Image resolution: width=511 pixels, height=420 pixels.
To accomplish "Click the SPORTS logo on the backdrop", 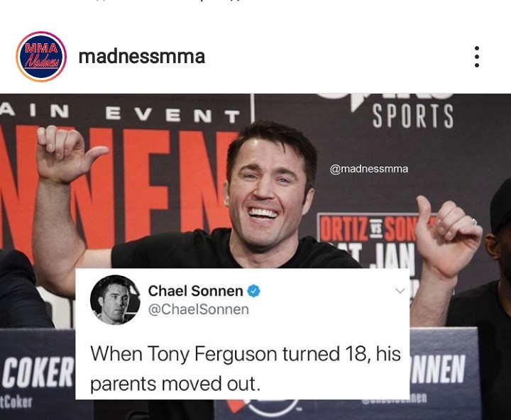I will (x=412, y=116).
